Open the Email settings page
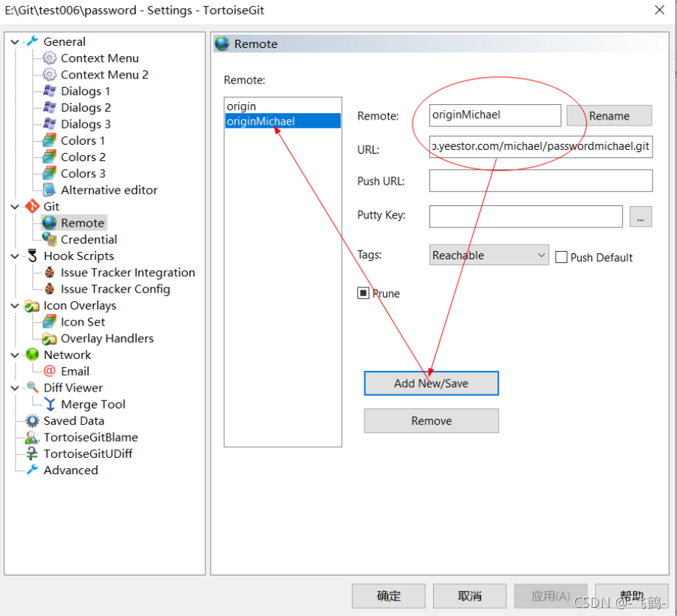Viewport: 677px width, 616px height. [75, 371]
